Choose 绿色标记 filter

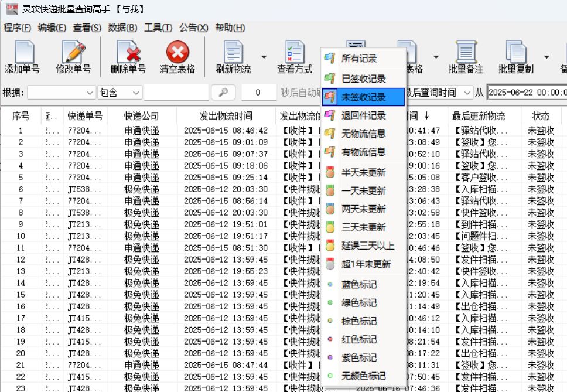[363, 303]
